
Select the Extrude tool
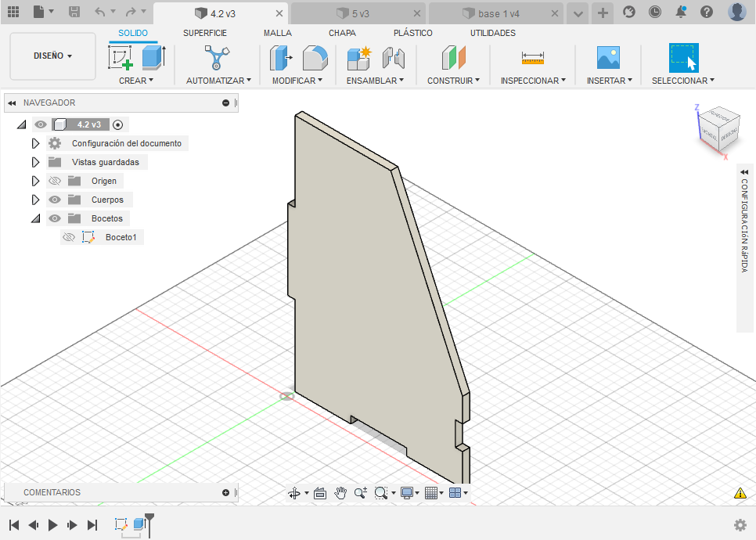[x=153, y=58]
